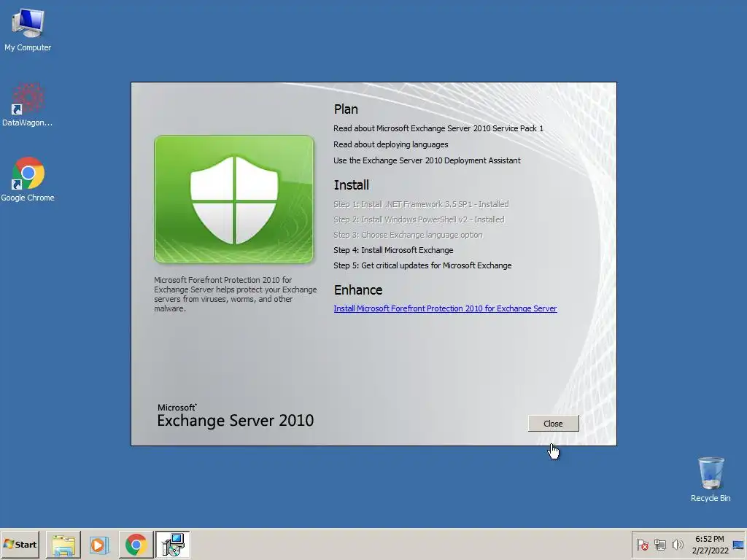Show desktop using the tray corner button

point(738,545)
